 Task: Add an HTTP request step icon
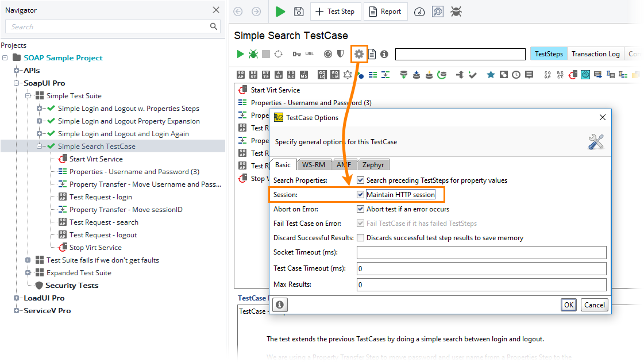[266, 75]
